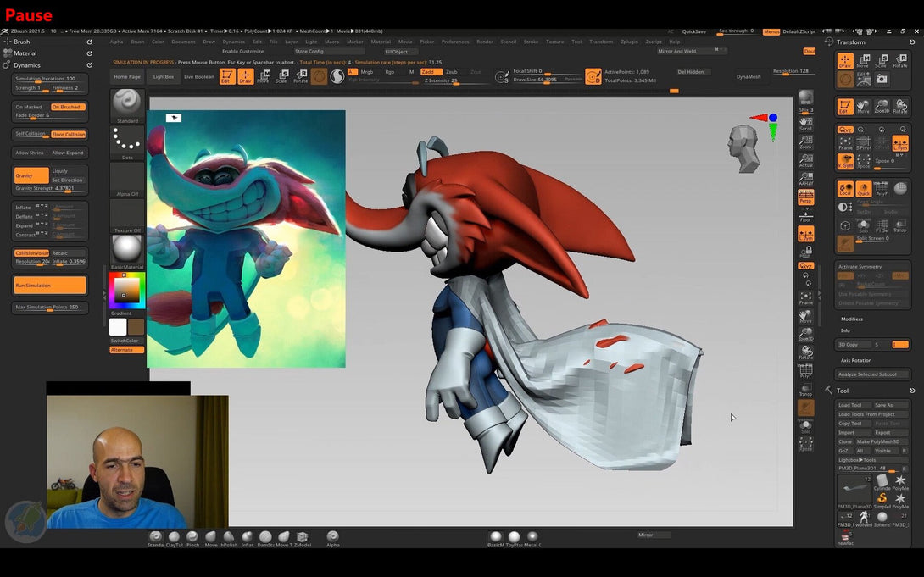Select the ClayTubes brush on bottom shelf
924x577 pixels.
click(x=174, y=538)
